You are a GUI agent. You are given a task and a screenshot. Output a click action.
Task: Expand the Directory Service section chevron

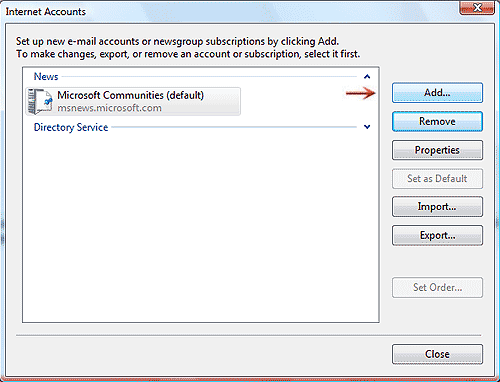tap(367, 127)
